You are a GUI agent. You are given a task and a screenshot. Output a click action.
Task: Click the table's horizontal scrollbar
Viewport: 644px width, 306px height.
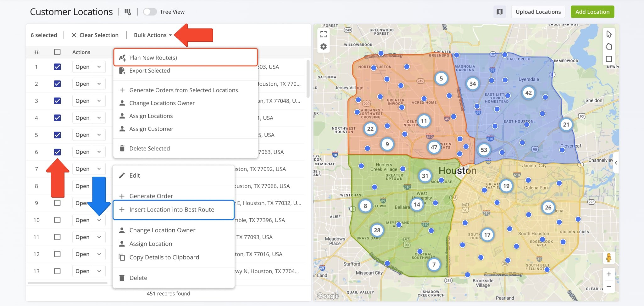point(68,283)
